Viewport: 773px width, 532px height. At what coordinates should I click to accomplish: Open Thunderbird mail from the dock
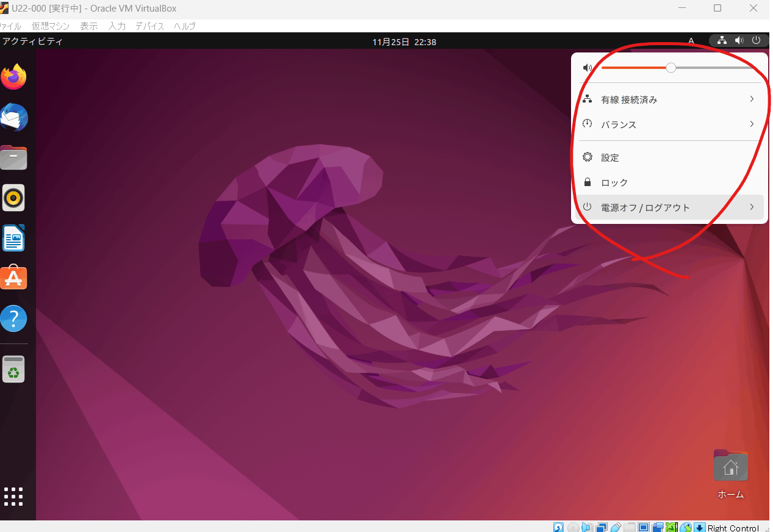coord(13,117)
